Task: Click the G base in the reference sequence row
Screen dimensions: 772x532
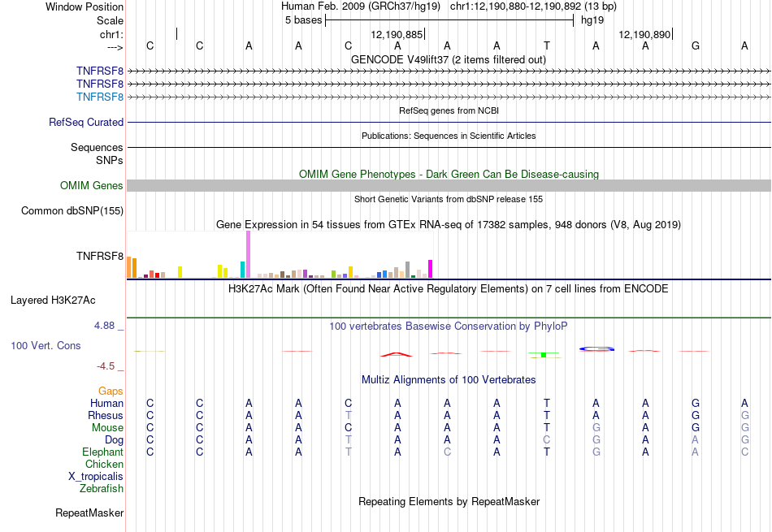Action: [695, 45]
